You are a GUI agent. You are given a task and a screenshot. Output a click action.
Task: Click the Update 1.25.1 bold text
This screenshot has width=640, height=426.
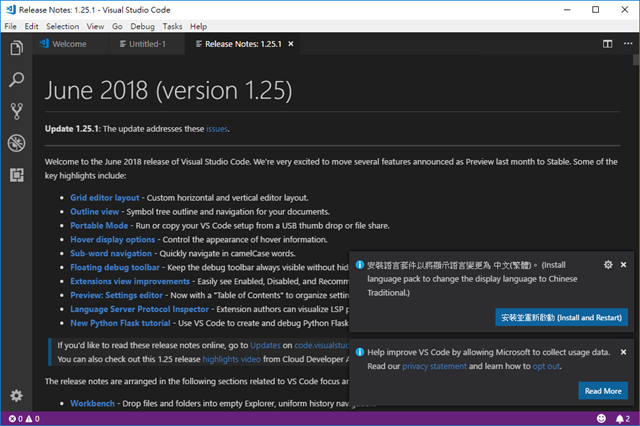72,129
